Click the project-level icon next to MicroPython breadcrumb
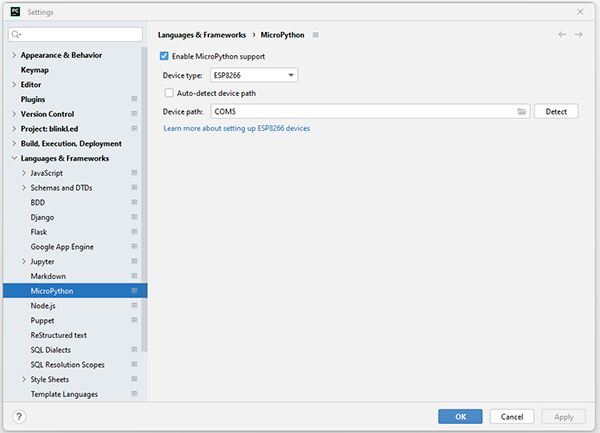The height and width of the screenshot is (433, 600). tap(315, 35)
